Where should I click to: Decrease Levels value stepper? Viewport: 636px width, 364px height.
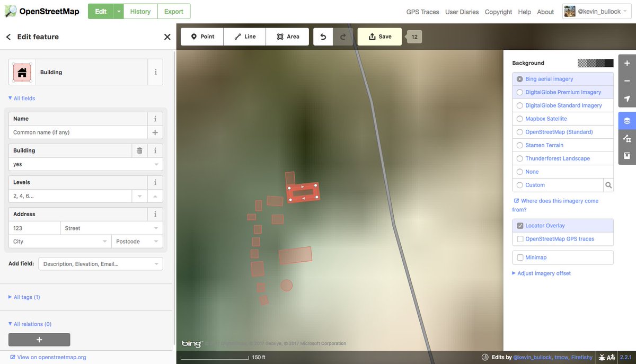[139, 196]
